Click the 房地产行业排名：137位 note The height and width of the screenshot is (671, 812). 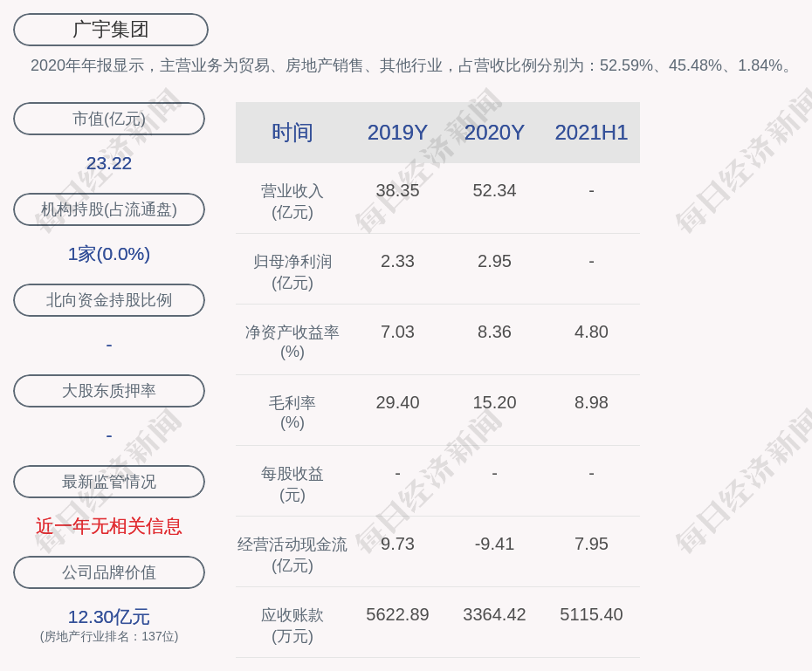(x=109, y=636)
